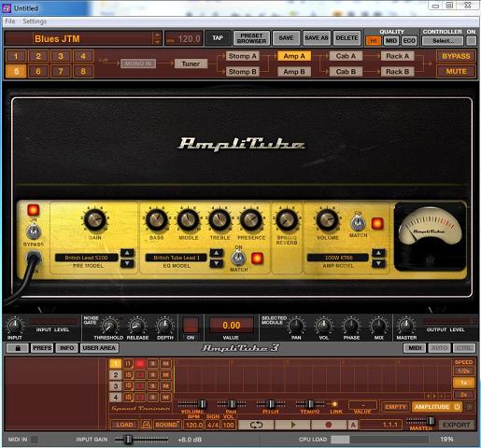Select MID quality mode

point(391,41)
